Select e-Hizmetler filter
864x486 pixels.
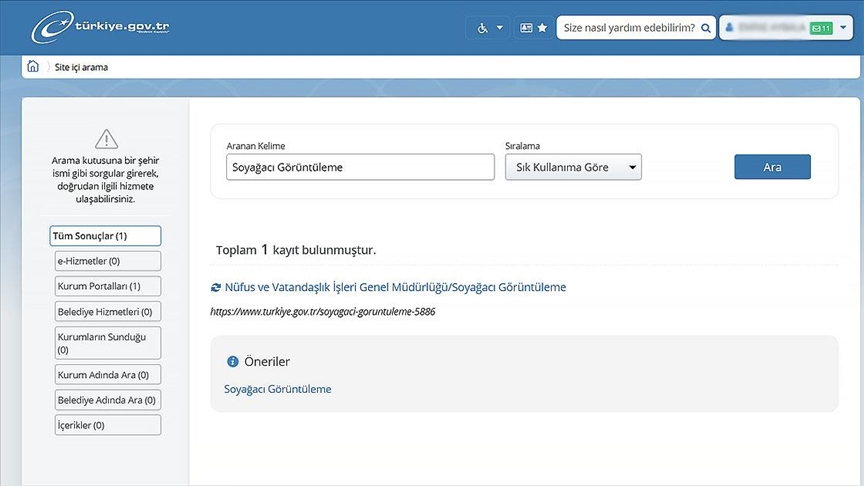coord(108,261)
